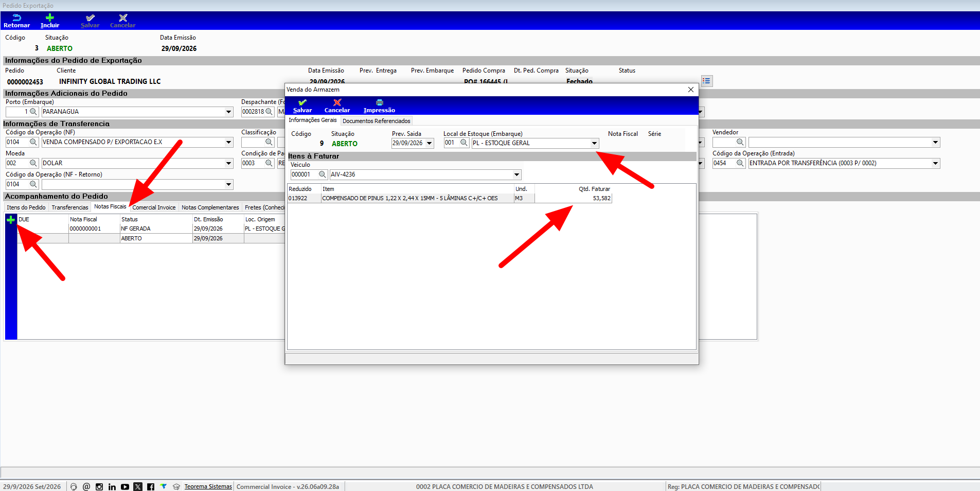Screen dimensions: 980x491
Task: Switch to the Itens do Pedido tab
Action: 26,207
